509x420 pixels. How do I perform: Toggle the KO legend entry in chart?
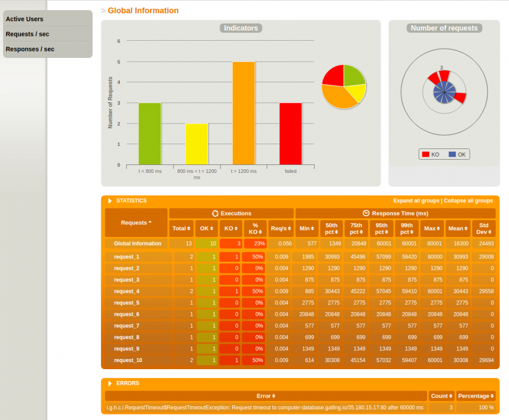click(431, 155)
